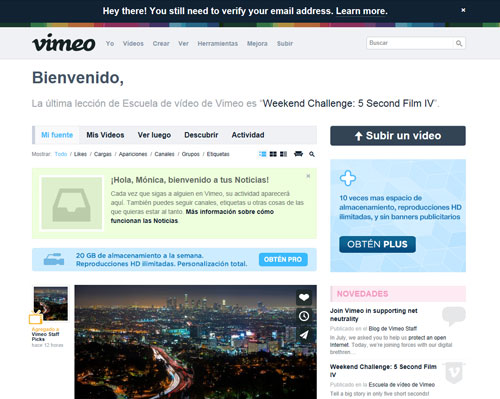Image resolution: width=500 pixels, height=399 pixels.
Task: Open the Herramientas menu
Action: [x=217, y=43]
